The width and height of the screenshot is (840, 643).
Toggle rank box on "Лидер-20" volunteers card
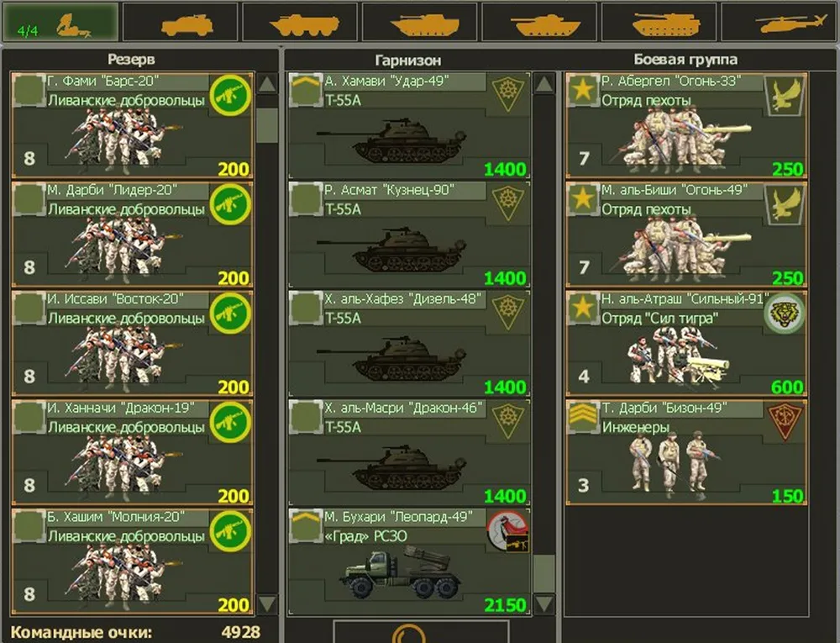(x=29, y=199)
